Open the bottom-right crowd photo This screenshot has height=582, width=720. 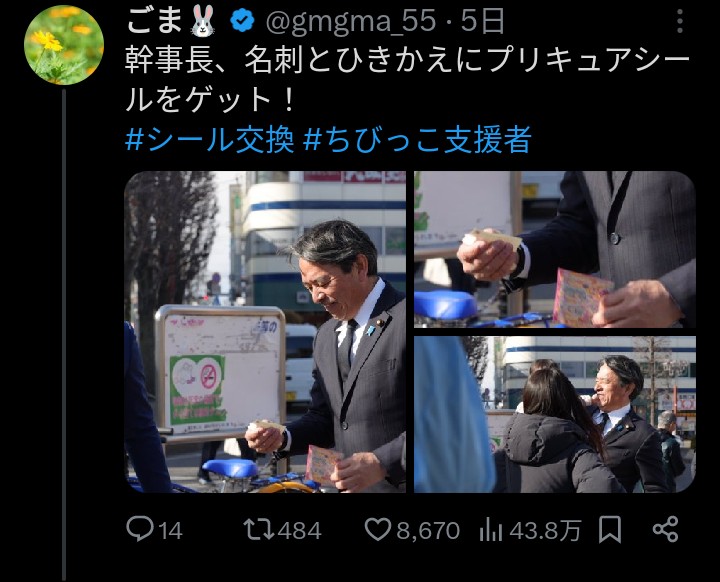point(555,414)
